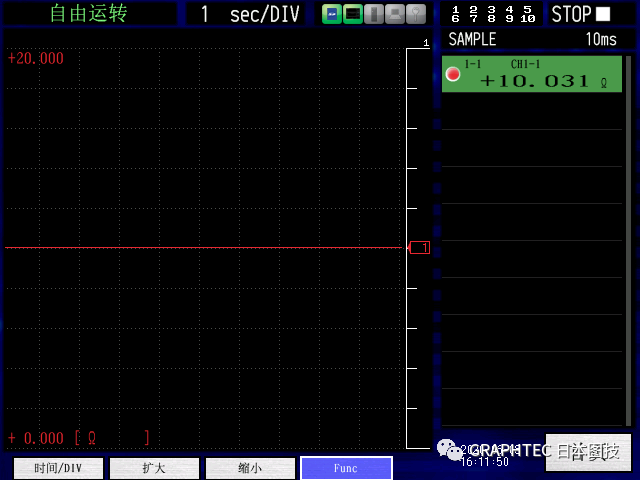Screen dimensions: 640x480
Task: Select the Func tab
Action: (346, 468)
